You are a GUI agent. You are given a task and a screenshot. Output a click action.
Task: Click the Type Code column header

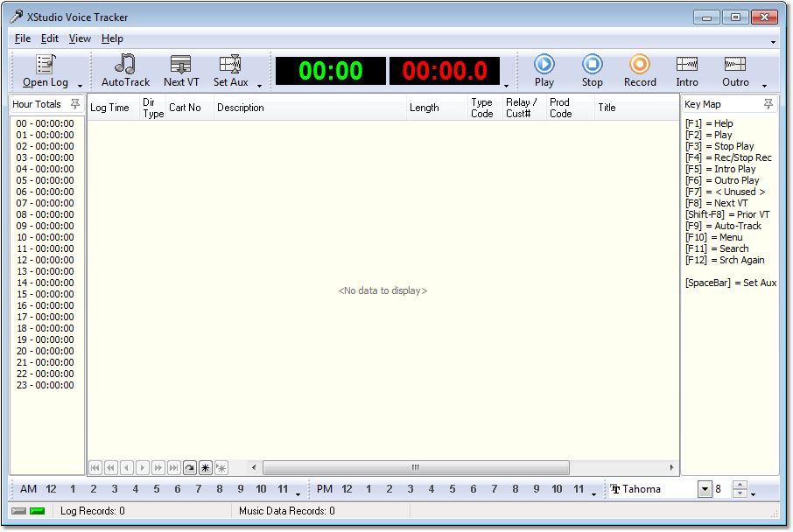pyautogui.click(x=485, y=108)
